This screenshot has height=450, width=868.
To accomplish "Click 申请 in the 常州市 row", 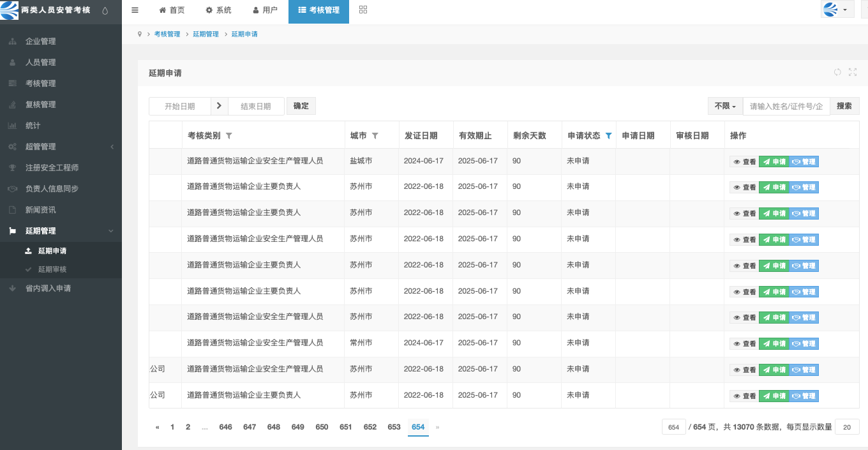I will click(x=774, y=343).
